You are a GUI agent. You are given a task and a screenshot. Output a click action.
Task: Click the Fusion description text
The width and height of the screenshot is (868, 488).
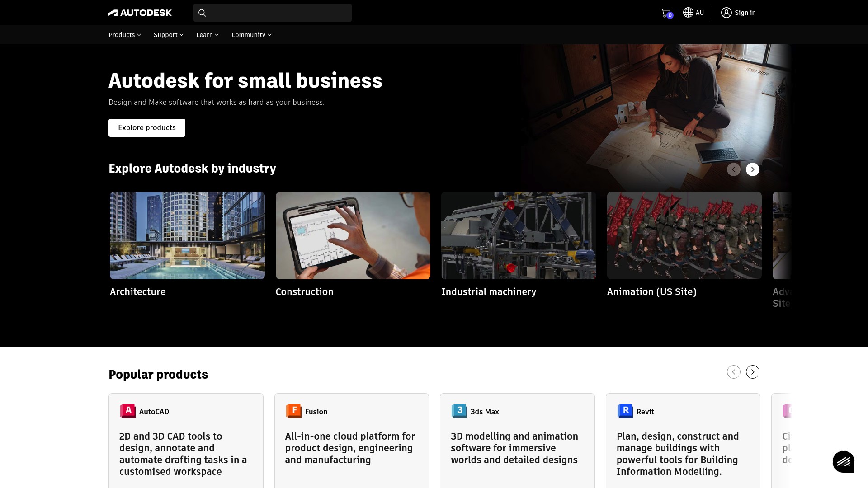(x=350, y=448)
